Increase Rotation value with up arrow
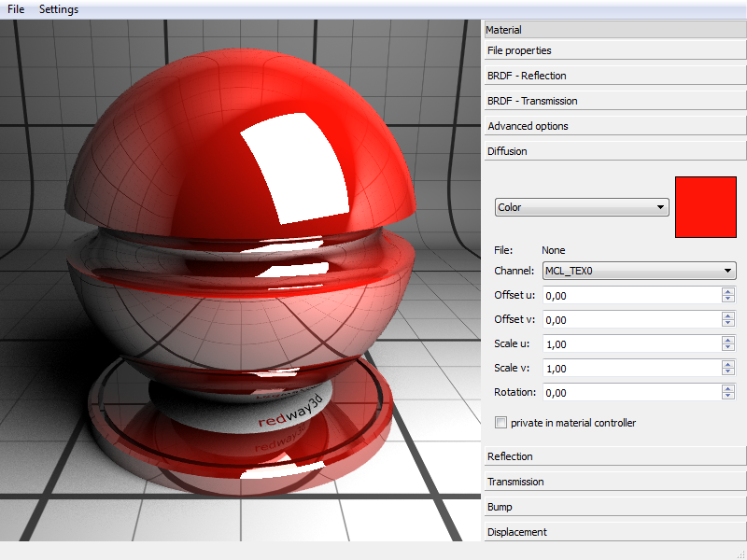747x560 pixels. pyautogui.click(x=727, y=389)
